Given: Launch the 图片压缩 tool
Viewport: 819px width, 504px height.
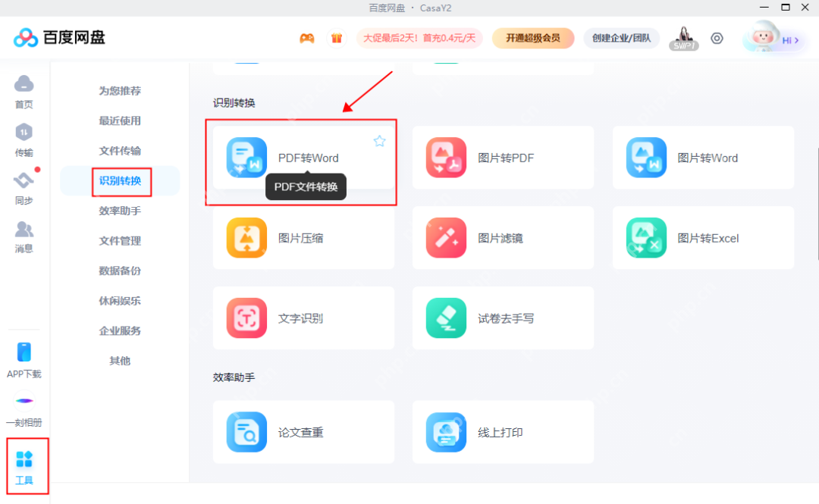Looking at the screenshot, I should [303, 237].
